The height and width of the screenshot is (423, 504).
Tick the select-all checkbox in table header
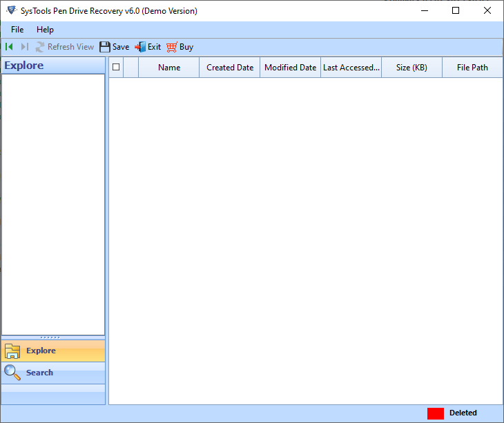pyautogui.click(x=116, y=67)
